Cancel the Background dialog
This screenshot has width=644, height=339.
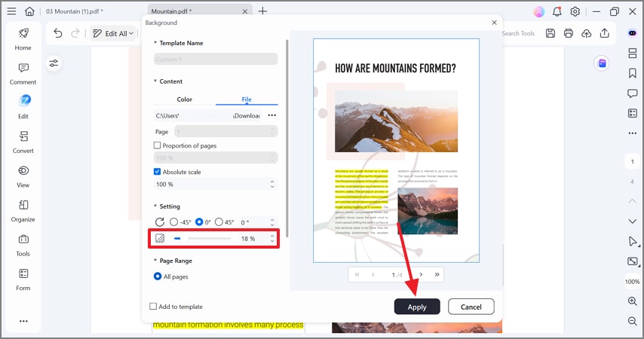[471, 307]
